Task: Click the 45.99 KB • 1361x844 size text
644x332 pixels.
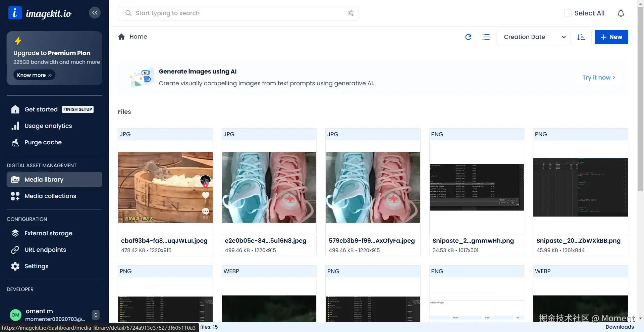Action: coord(560,250)
